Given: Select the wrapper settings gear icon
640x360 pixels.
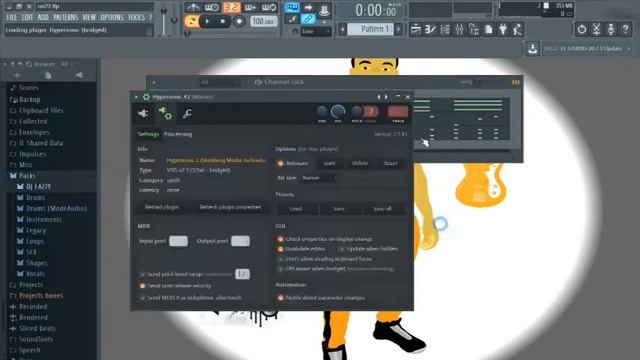Looking at the screenshot, I should (x=165, y=113).
